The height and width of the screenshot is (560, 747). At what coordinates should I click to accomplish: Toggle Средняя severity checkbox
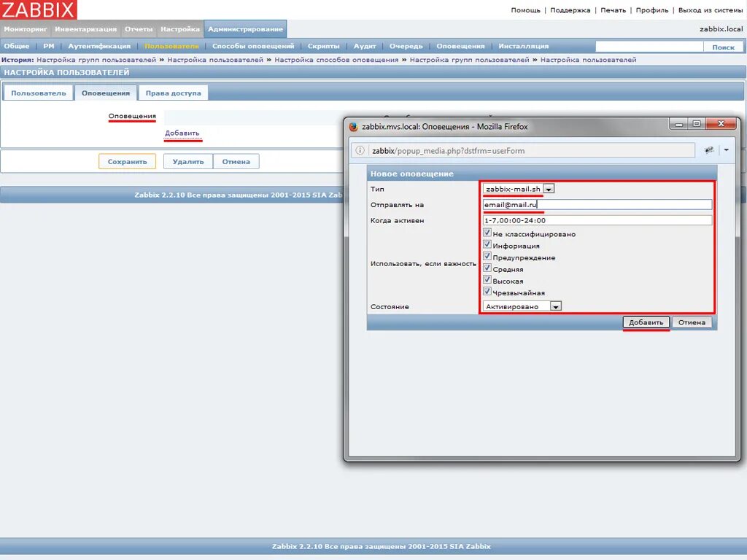point(487,268)
